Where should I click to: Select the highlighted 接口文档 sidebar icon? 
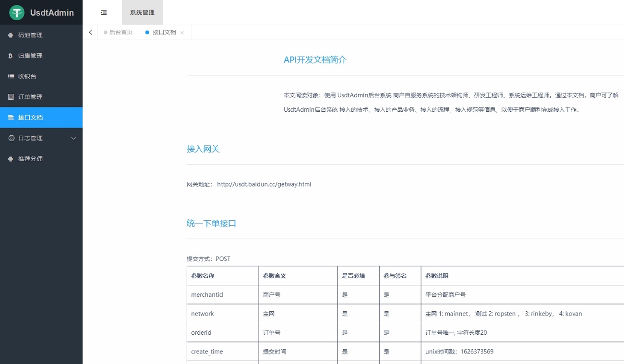click(11, 117)
